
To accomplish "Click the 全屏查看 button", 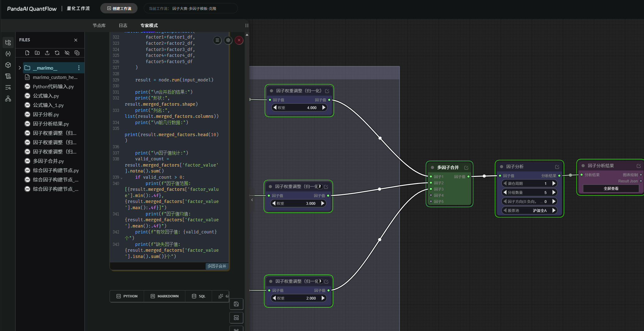I will click(x=611, y=188).
